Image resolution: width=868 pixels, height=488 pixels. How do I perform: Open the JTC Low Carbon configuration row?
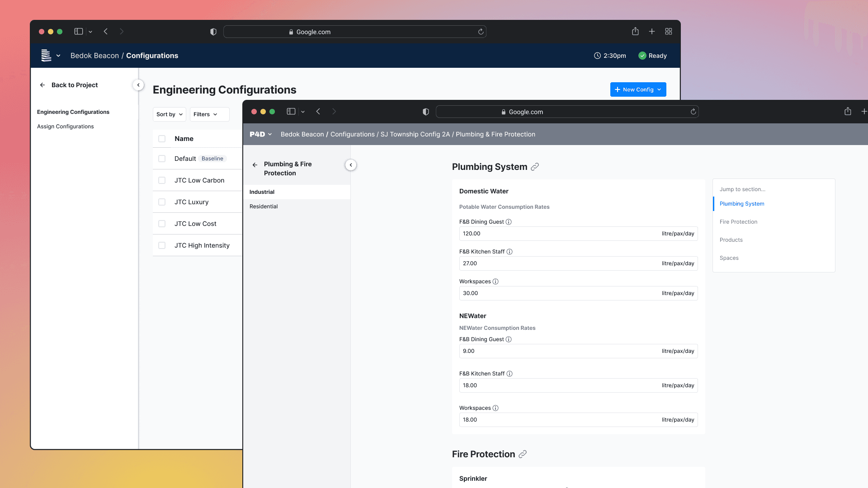pos(198,180)
